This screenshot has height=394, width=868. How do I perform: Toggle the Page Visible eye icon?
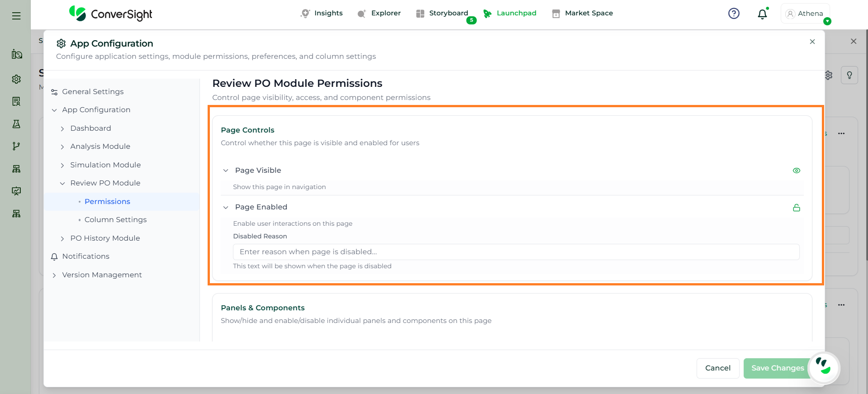(x=797, y=171)
